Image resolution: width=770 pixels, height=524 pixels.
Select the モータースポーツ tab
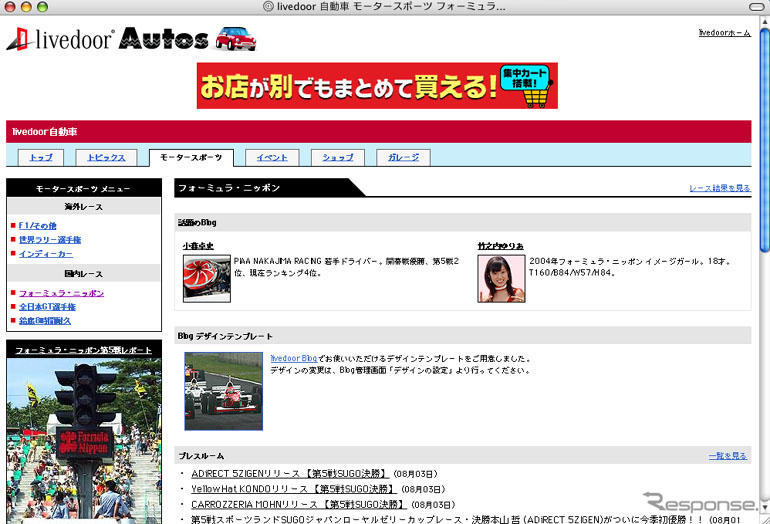coord(191,158)
